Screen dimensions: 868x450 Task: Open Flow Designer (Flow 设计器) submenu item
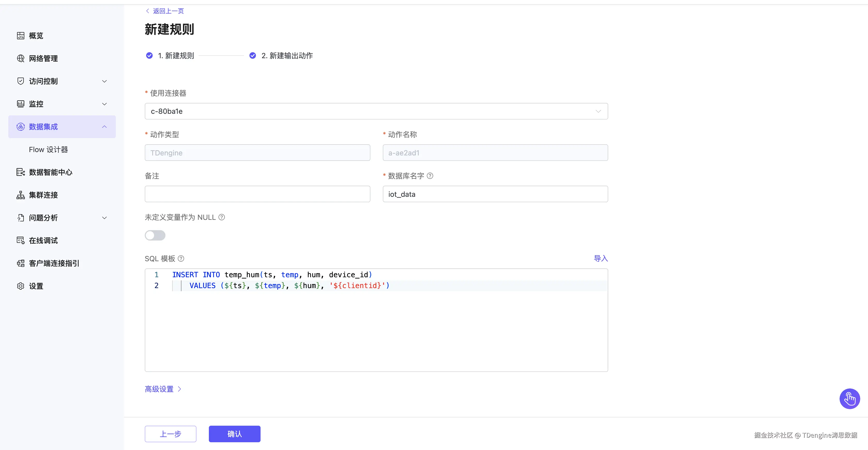pos(49,150)
